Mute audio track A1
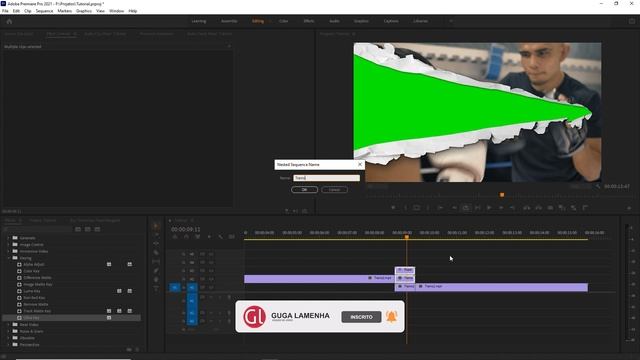Screen dimensions: 640x360 click(211, 297)
